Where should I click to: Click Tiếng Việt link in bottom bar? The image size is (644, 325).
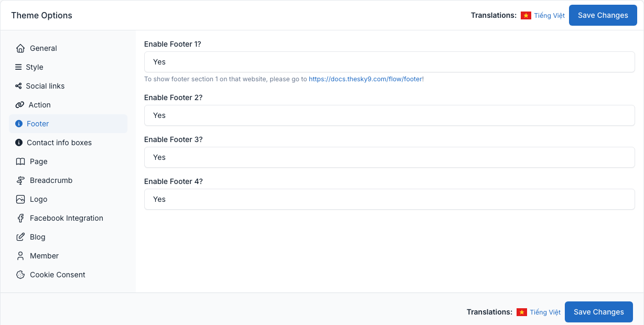pos(545,312)
